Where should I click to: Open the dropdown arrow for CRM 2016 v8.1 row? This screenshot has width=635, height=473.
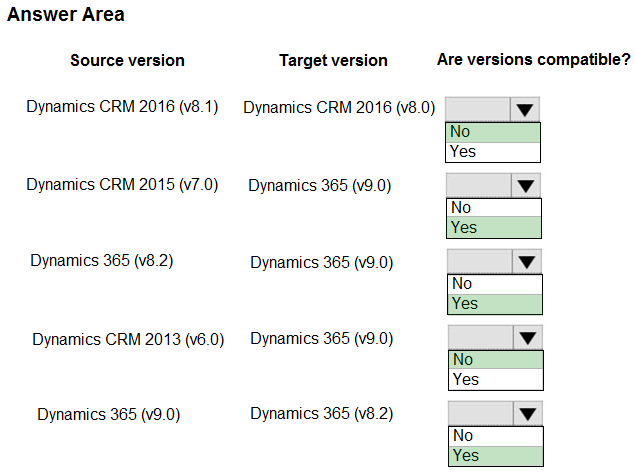coord(525,109)
